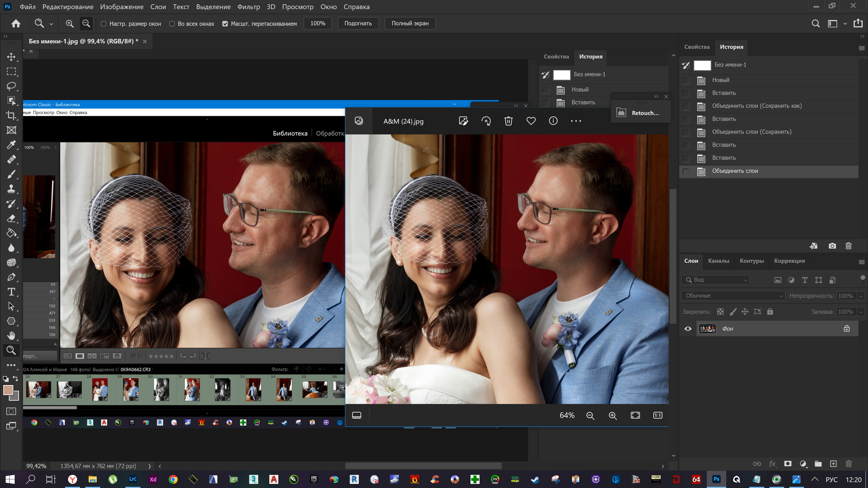Create new snapshot with camera icon in History panel
Screen dimensions: 868x488
pyautogui.click(x=832, y=246)
